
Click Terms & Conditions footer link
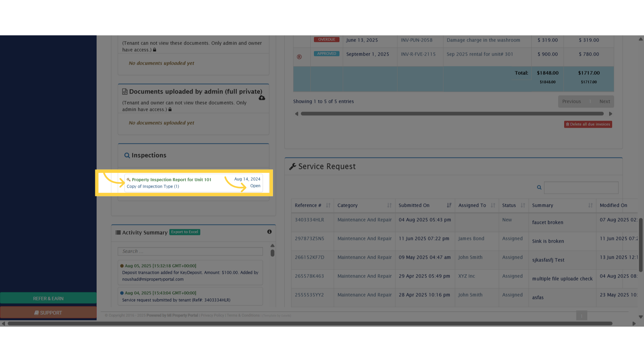click(x=243, y=315)
